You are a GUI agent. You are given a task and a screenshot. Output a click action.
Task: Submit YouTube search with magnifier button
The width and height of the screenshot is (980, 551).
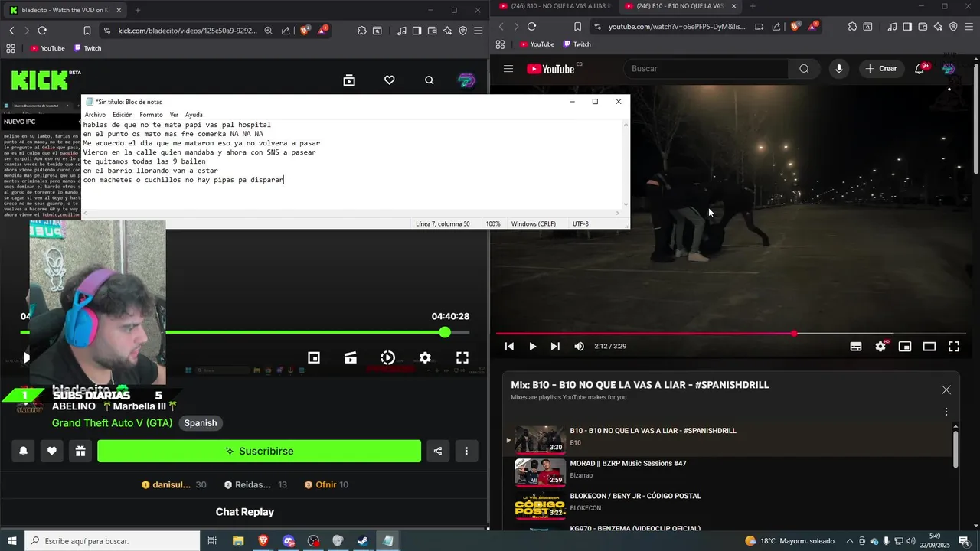804,69
